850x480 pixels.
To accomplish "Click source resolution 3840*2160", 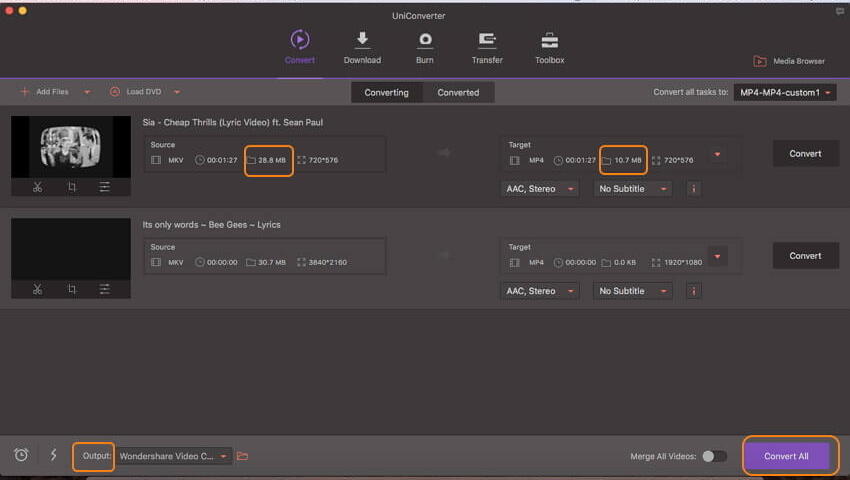I will coord(327,263).
